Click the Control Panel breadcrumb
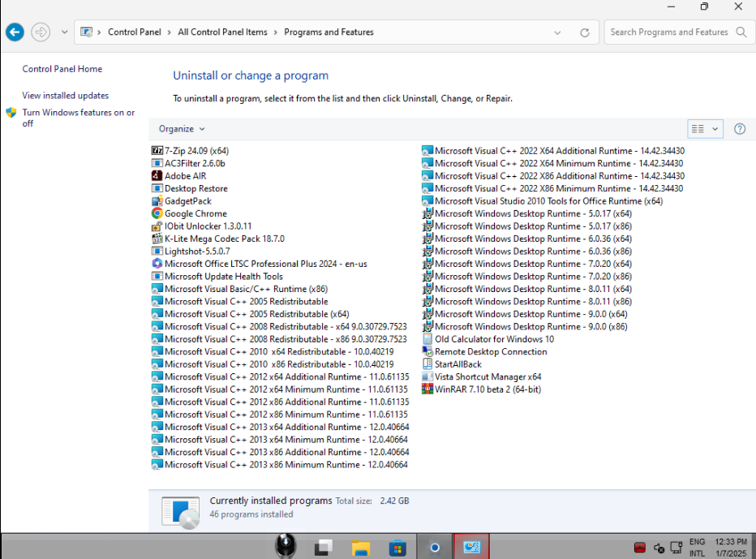This screenshot has width=756, height=559. tap(135, 32)
